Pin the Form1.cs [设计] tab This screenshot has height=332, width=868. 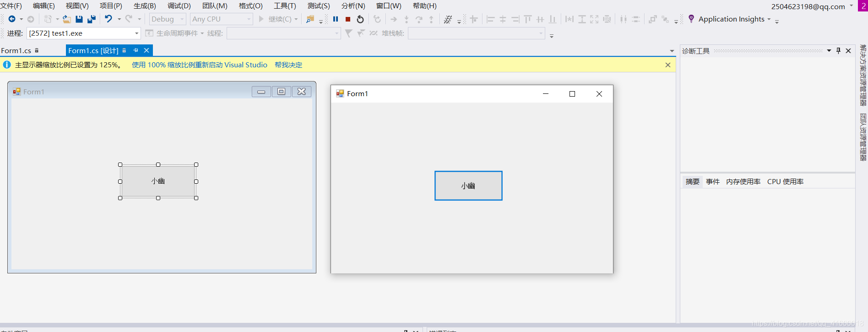(x=136, y=50)
